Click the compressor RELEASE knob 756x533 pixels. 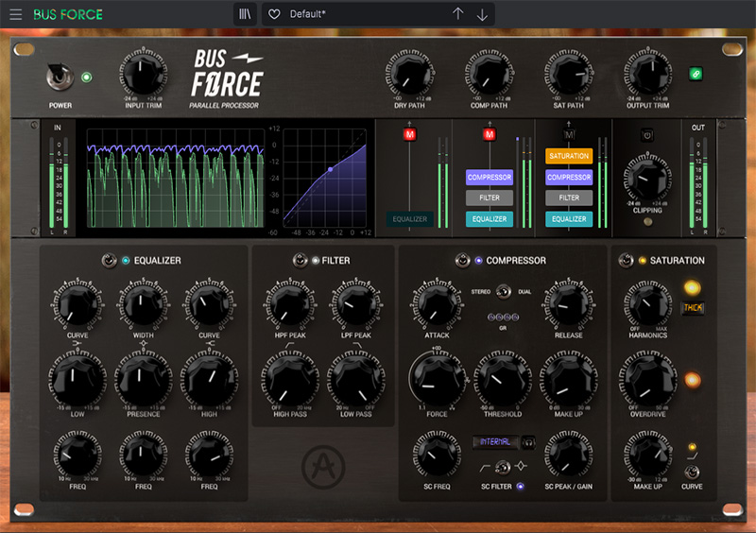(569, 304)
